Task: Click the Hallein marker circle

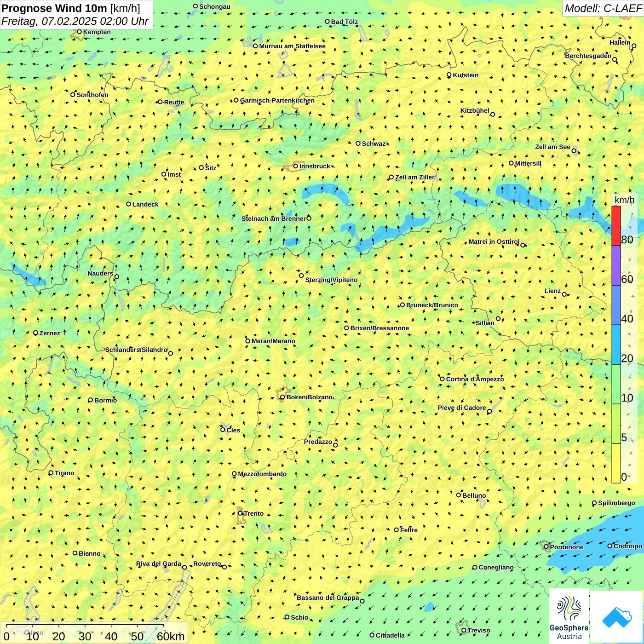Action: click(x=634, y=46)
